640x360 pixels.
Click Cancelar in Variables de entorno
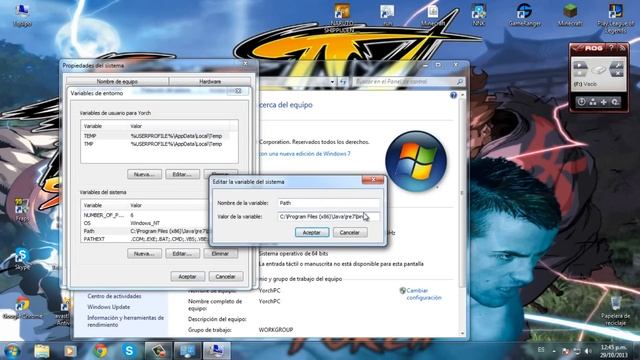(226, 276)
